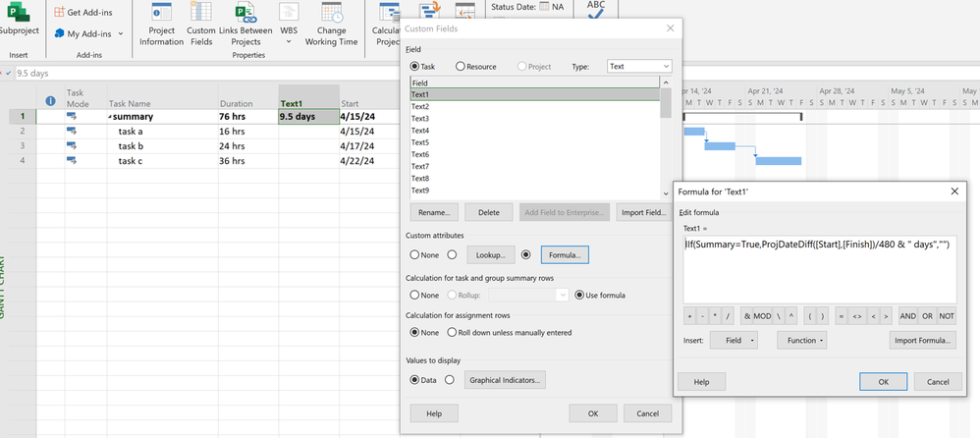
Task: Select Text2 in the field list
Action: coord(534,106)
